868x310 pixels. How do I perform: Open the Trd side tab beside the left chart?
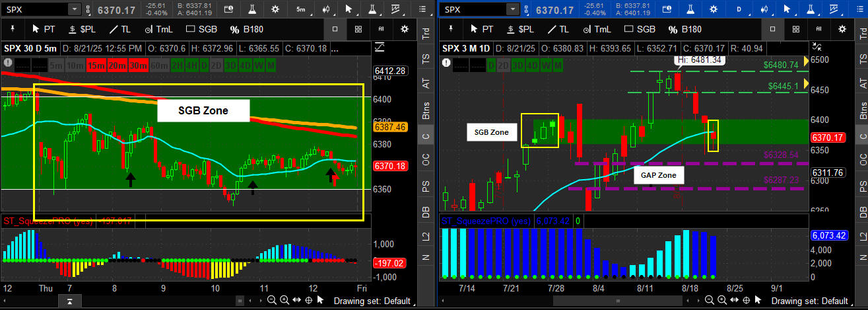pos(426,32)
